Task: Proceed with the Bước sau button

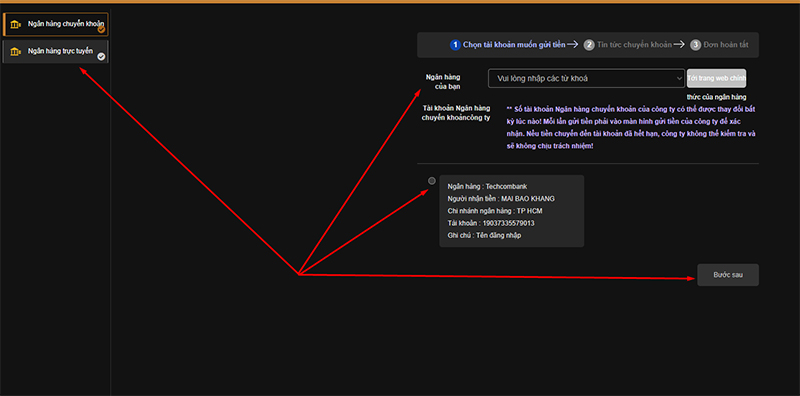Action: [x=728, y=275]
